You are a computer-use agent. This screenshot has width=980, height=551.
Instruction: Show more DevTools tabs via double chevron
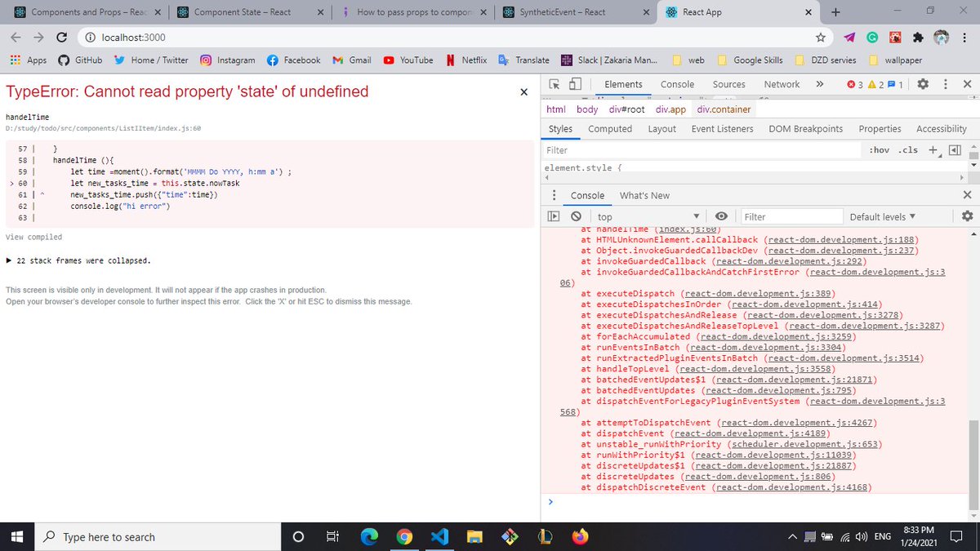pos(819,84)
